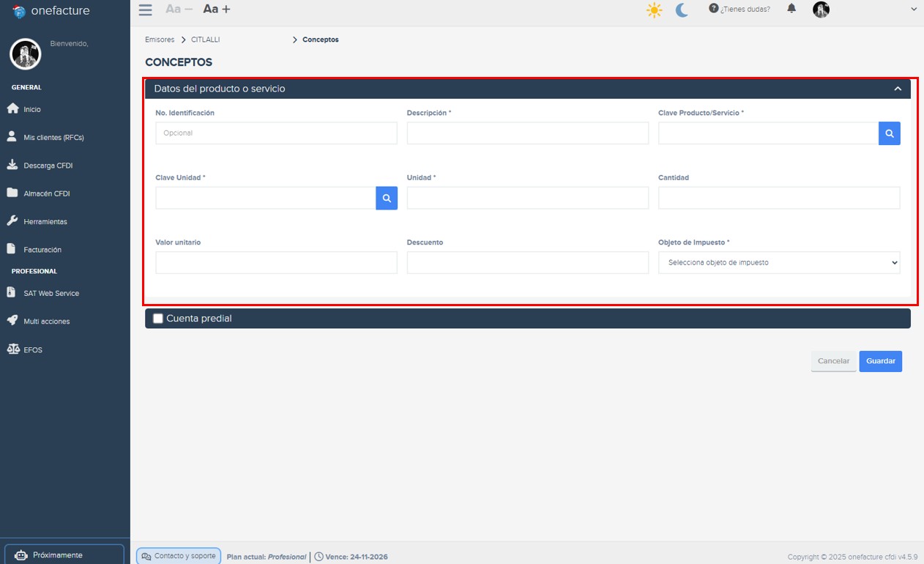
Task: Search Clave Producto/Servicio with magnifier button
Action: pyautogui.click(x=889, y=133)
